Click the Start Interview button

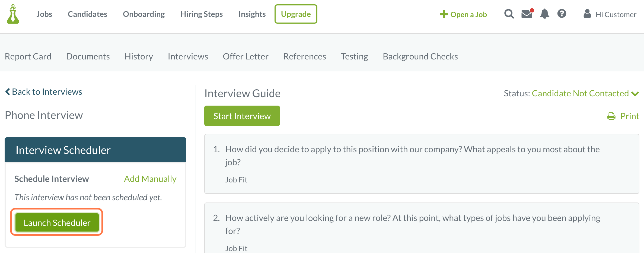(242, 116)
